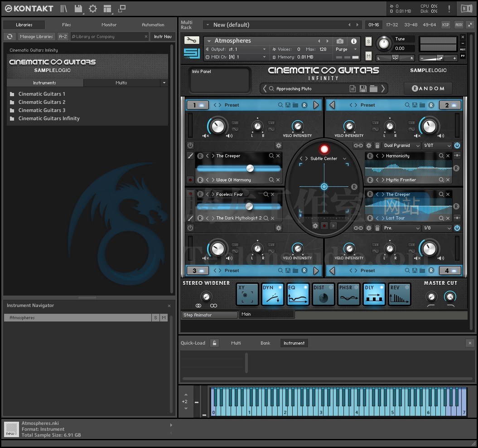Click the snapshot camera icon
Image resolution: width=478 pixels, height=448 pixels.
(340, 41)
